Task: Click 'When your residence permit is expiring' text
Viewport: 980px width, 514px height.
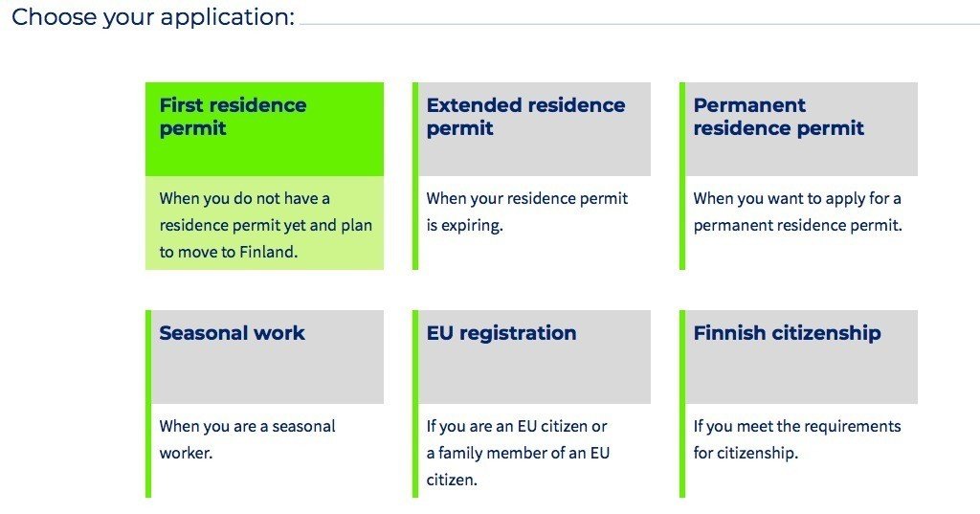Action: coord(527,212)
